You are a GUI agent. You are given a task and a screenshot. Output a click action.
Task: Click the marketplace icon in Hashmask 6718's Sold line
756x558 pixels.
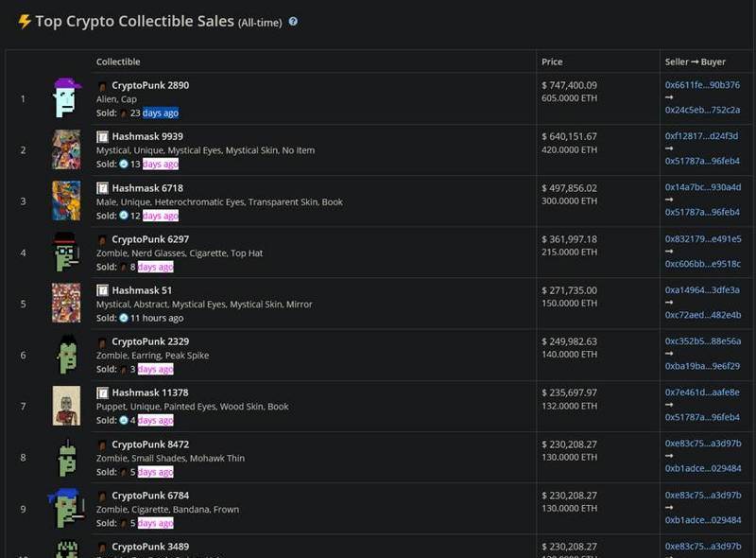point(124,216)
